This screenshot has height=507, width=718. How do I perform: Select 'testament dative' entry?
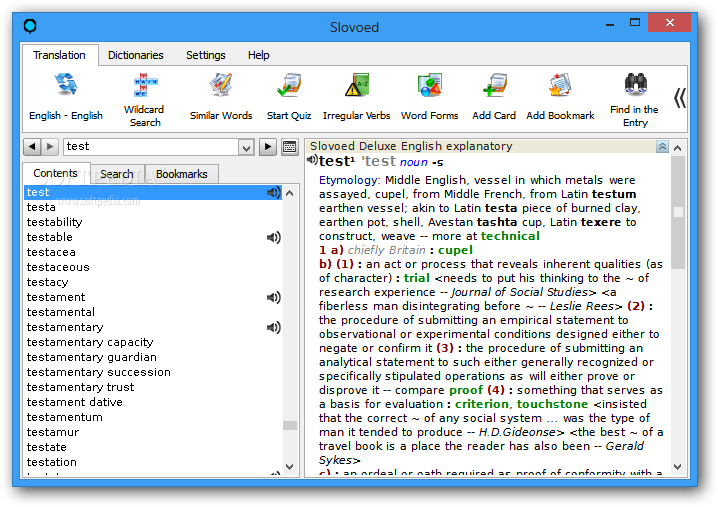click(153, 403)
